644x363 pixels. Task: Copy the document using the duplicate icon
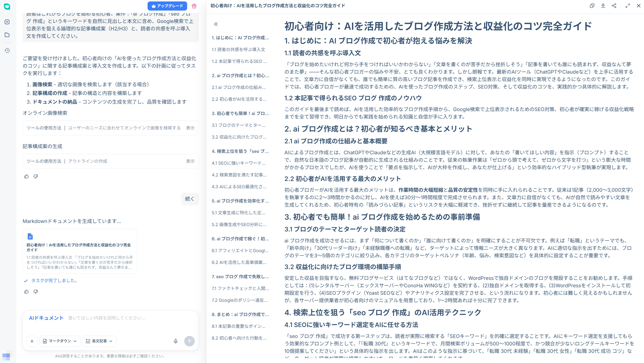592,6
